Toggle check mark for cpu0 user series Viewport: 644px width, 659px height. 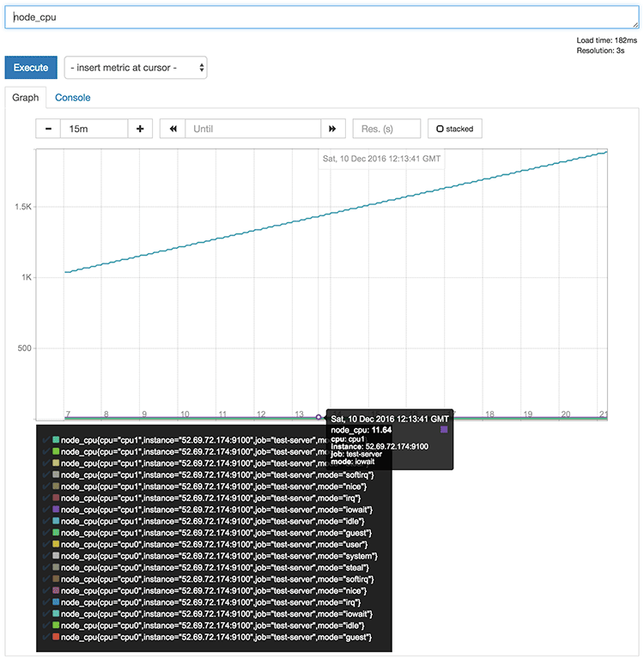(46, 544)
